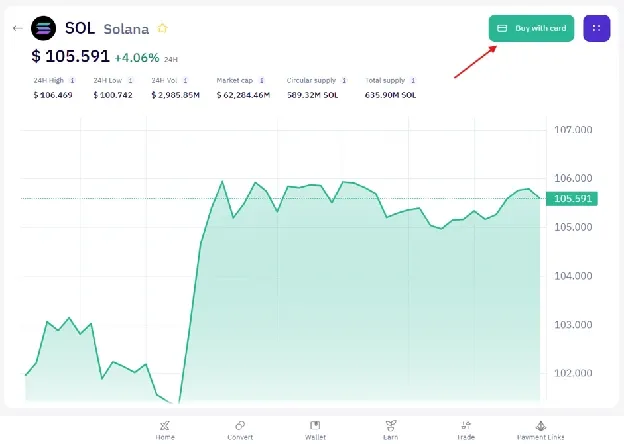Open the Wallet tab
The height and width of the screenshot is (444, 624).
315,430
